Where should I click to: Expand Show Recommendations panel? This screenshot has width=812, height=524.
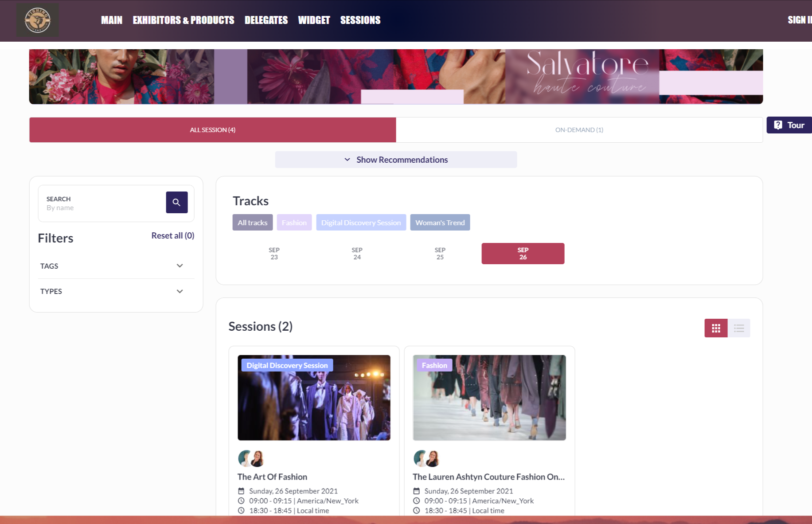396,160
